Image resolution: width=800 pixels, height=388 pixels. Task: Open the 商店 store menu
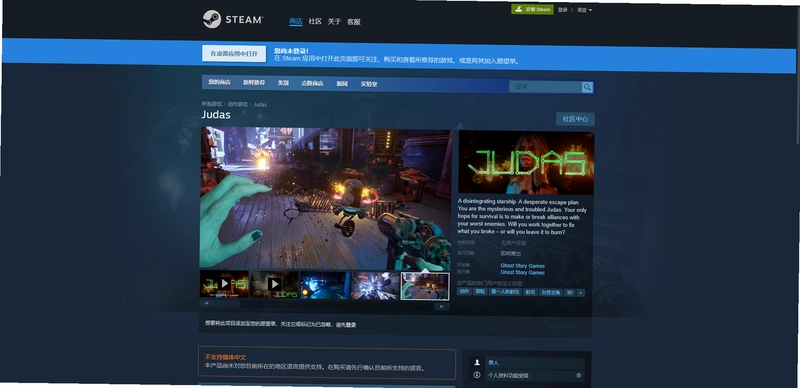click(x=296, y=21)
